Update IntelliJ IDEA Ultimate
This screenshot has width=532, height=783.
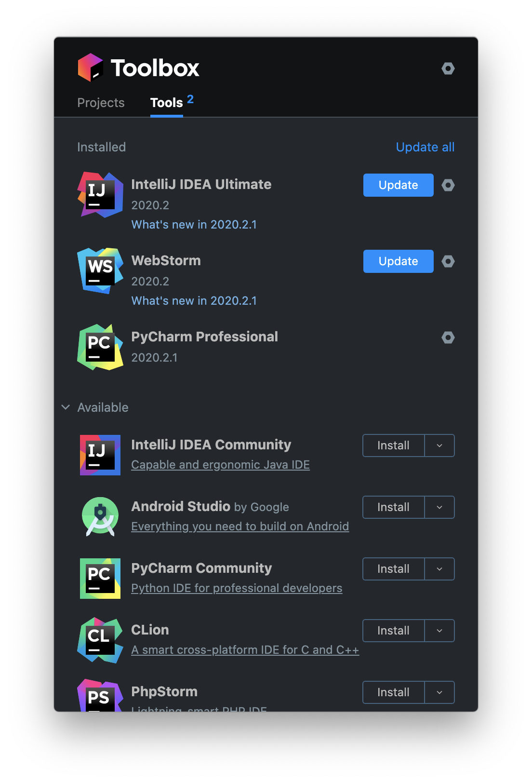[399, 185]
